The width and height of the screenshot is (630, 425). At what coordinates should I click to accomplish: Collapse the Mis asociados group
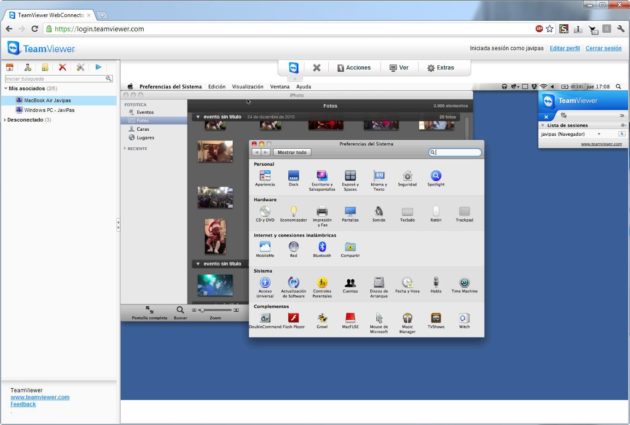[x=4, y=88]
